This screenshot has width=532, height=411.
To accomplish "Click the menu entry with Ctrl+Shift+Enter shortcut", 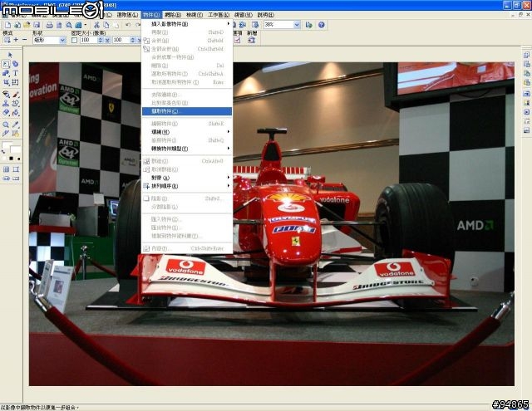I will pyautogui.click(x=186, y=248).
